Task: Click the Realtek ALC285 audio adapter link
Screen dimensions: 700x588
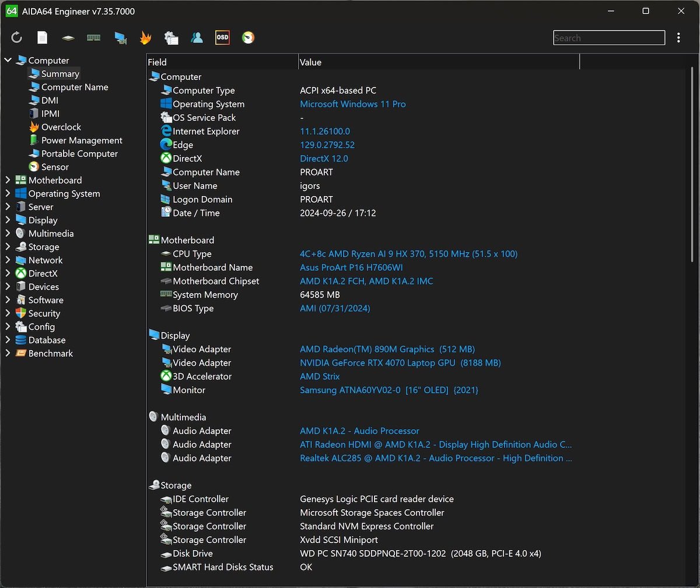Action: coord(436,458)
